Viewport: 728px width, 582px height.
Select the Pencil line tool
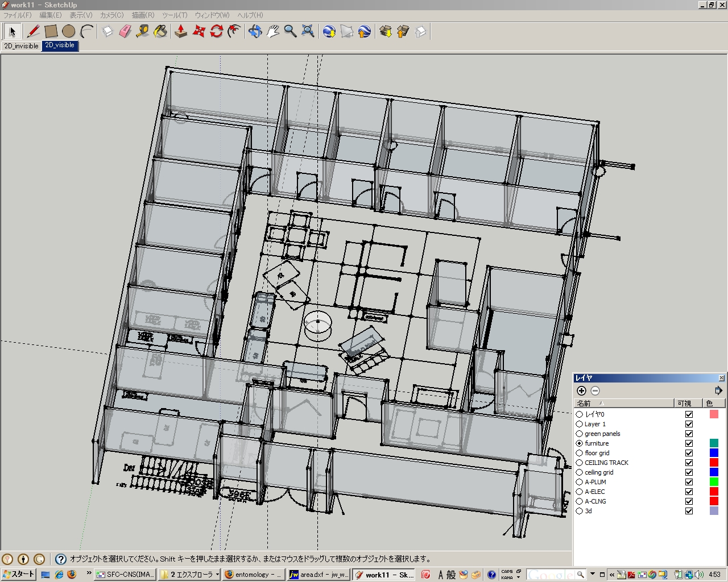click(x=33, y=31)
